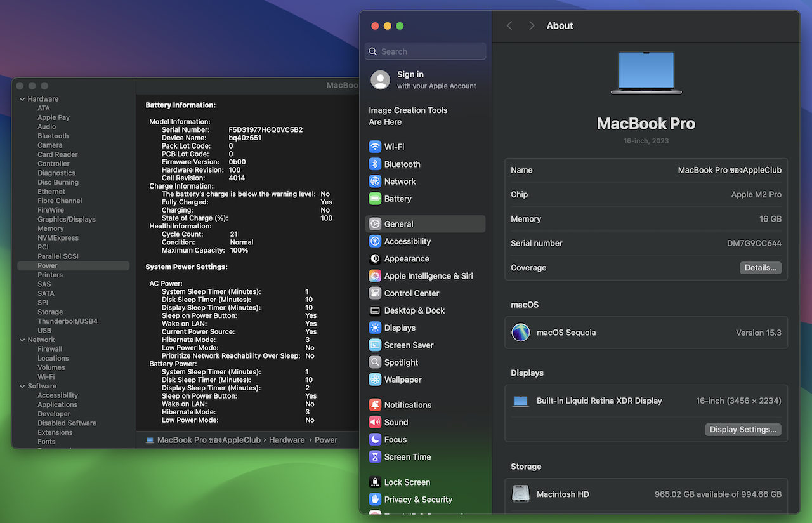Click Coverage Details button
Screen dimensions: 812x523
point(761,268)
